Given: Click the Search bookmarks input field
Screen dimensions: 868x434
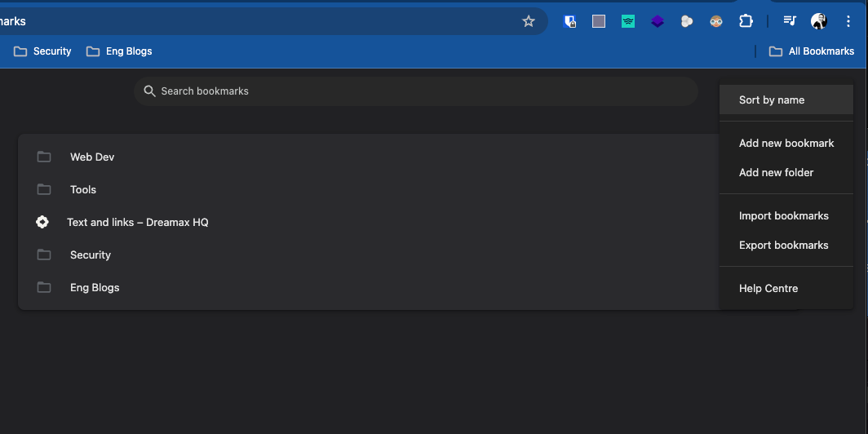Looking at the screenshot, I should pos(416,91).
